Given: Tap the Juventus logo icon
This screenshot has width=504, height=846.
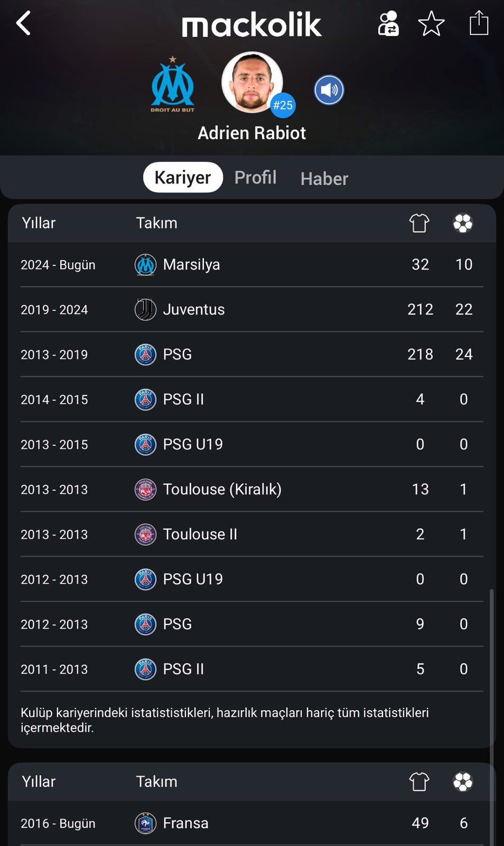Looking at the screenshot, I should tap(145, 309).
